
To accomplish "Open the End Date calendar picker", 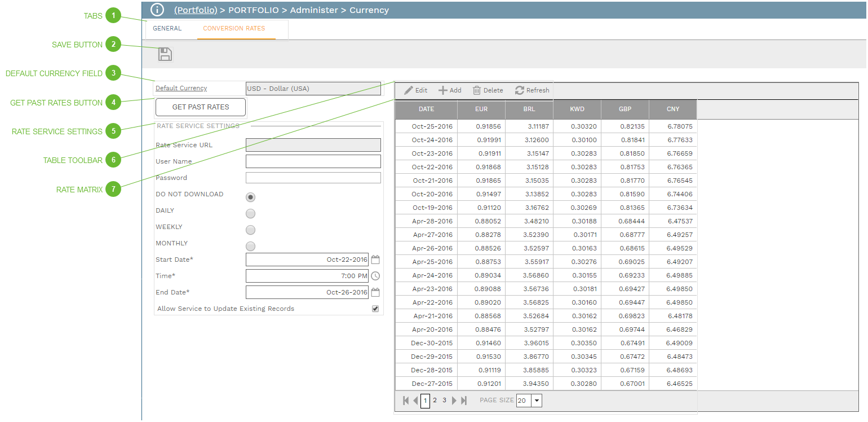I will tap(376, 293).
